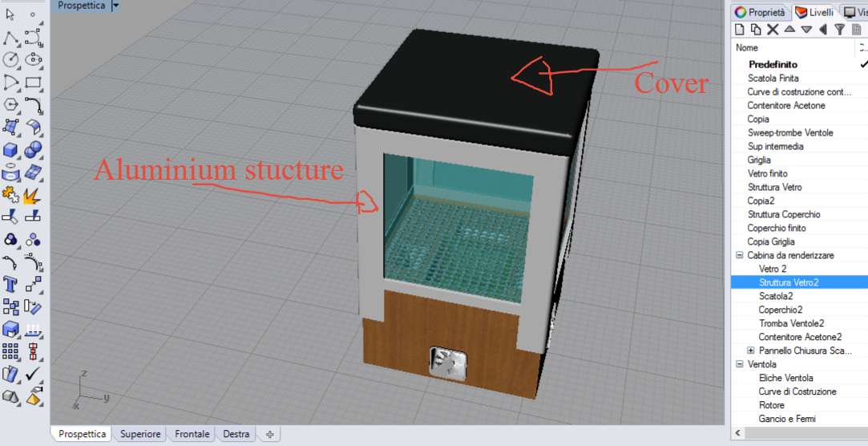Collapse the Cabina da renderizzare layer group
This screenshot has height=446, width=868.
tap(739, 255)
